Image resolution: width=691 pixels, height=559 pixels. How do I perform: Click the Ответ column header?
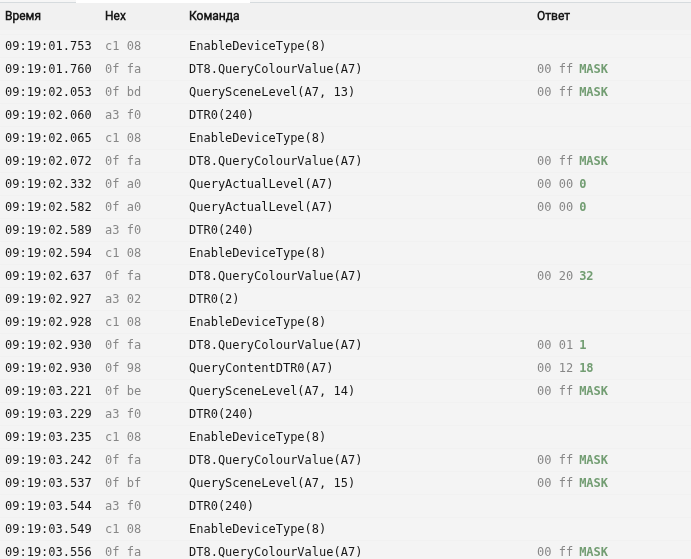pyautogui.click(x=553, y=16)
